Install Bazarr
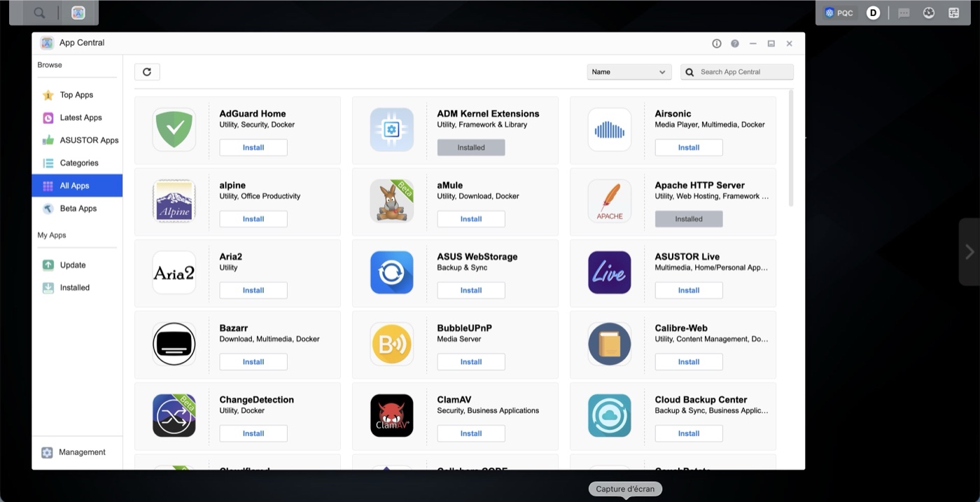The width and height of the screenshot is (980, 502). (253, 362)
